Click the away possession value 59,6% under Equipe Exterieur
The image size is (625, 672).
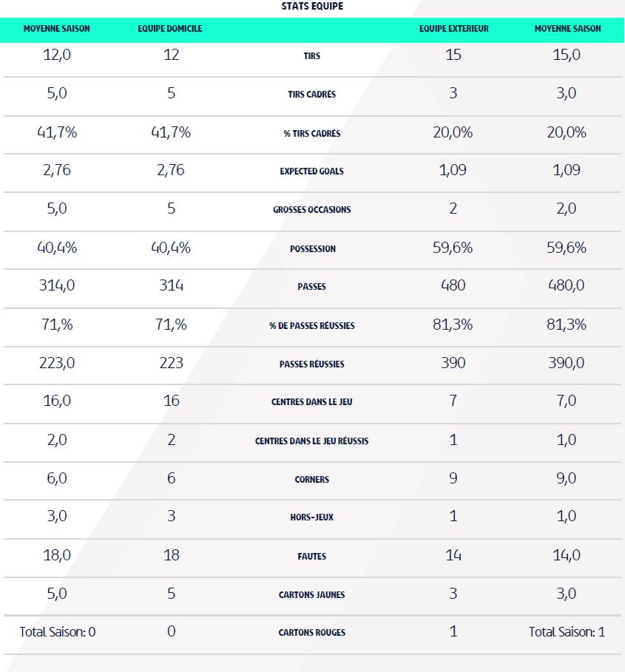tap(453, 248)
